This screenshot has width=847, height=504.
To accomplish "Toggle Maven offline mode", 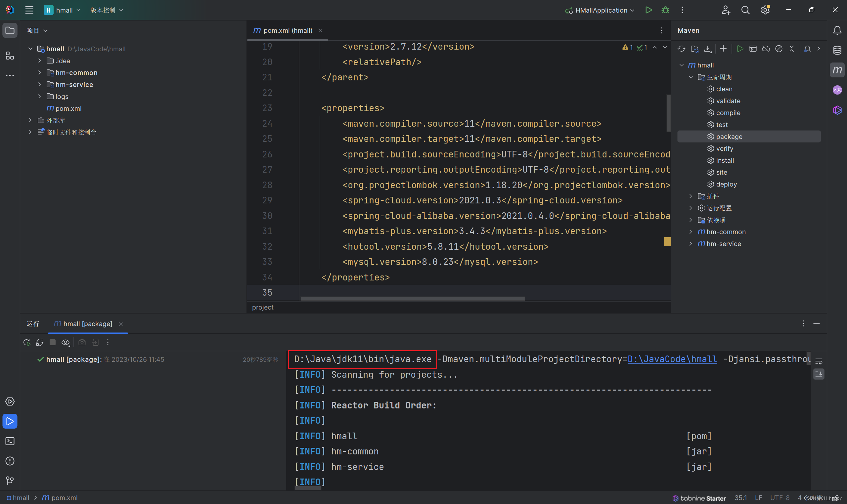I will click(766, 49).
